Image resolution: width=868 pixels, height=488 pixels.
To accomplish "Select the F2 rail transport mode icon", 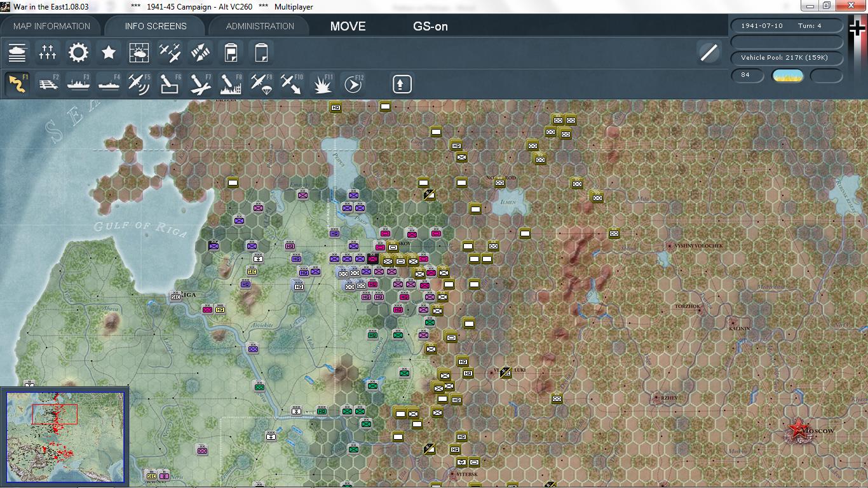I will pos(48,83).
